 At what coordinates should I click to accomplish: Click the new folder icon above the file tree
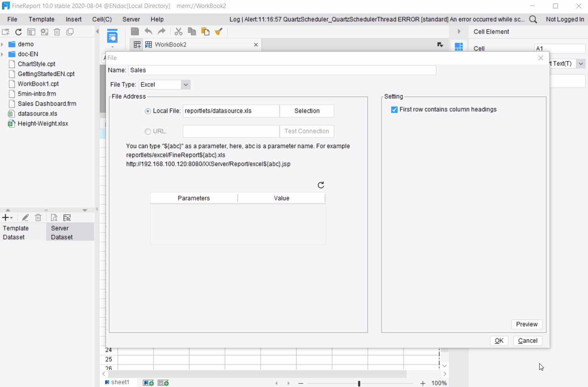(x=6, y=32)
